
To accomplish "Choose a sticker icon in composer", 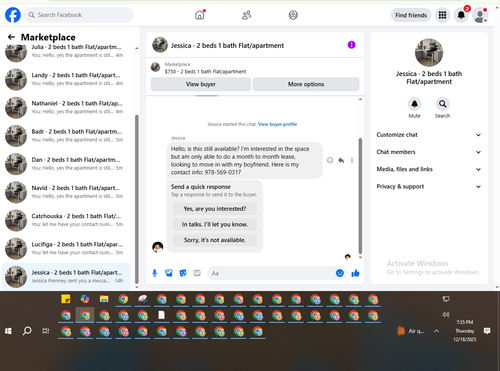I will pyautogui.click(x=183, y=273).
